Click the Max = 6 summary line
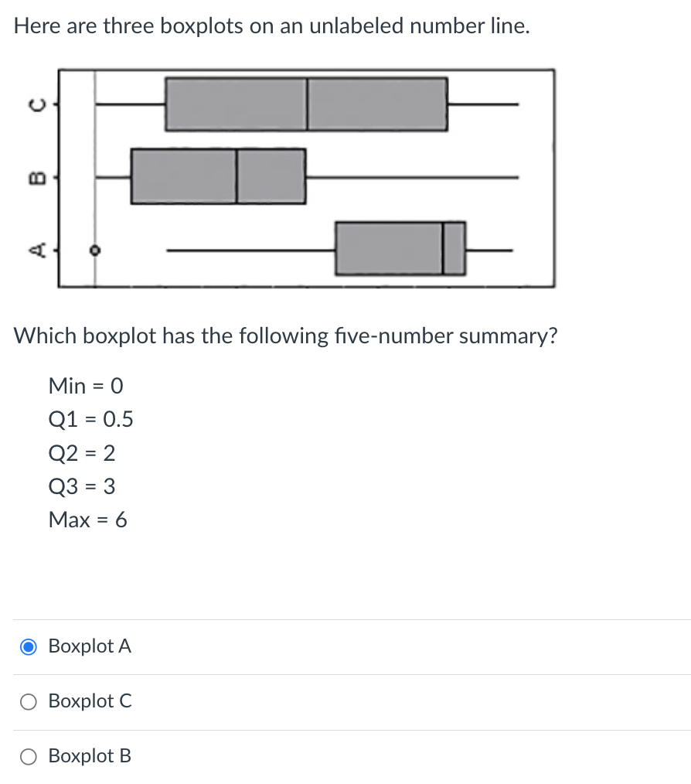 87,520
